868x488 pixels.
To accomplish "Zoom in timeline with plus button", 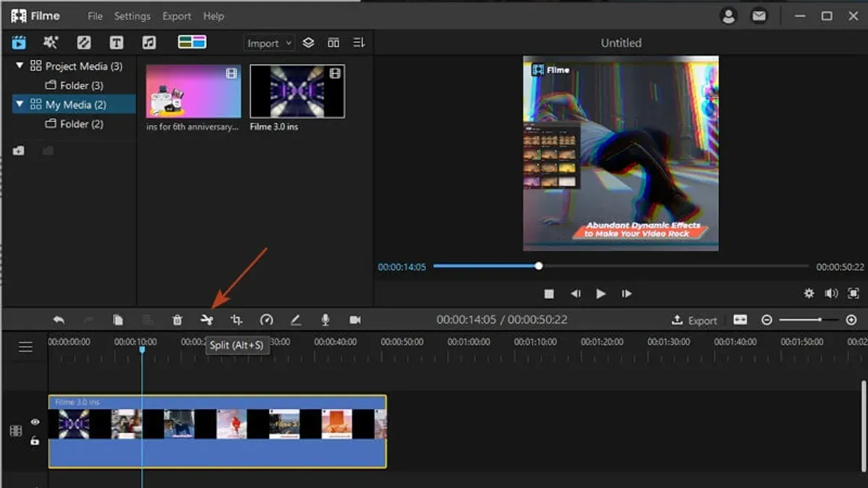I will 851,320.
